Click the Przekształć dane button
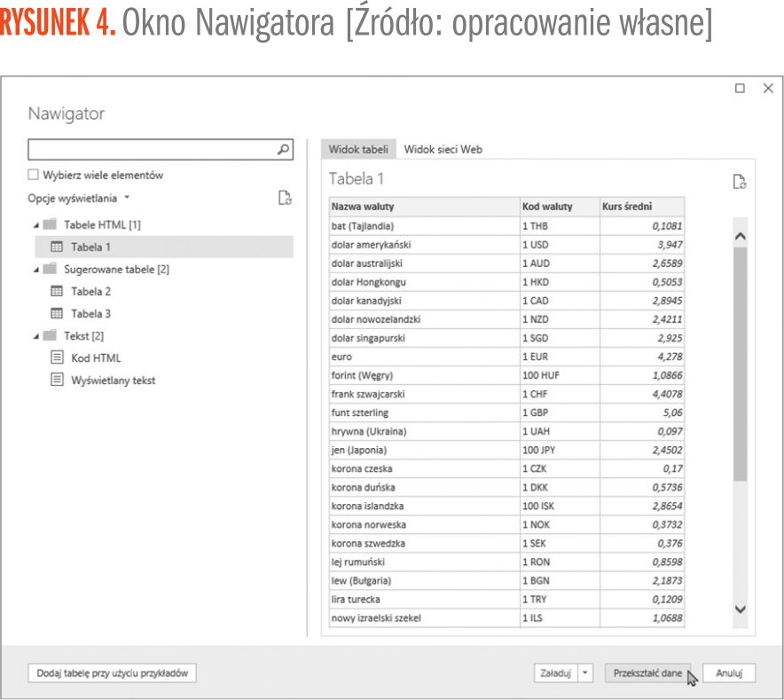Viewport: 784px width, 700px height. coord(647,673)
